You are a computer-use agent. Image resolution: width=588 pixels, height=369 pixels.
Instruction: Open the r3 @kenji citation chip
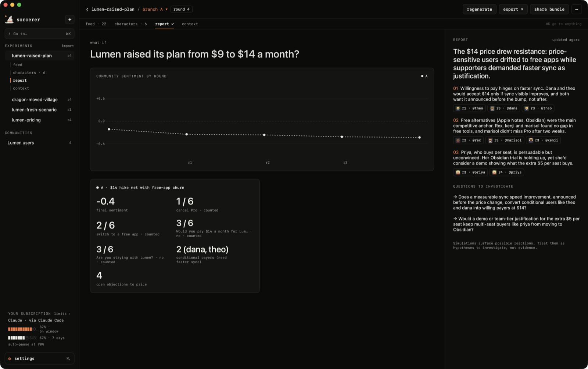[x=543, y=140]
